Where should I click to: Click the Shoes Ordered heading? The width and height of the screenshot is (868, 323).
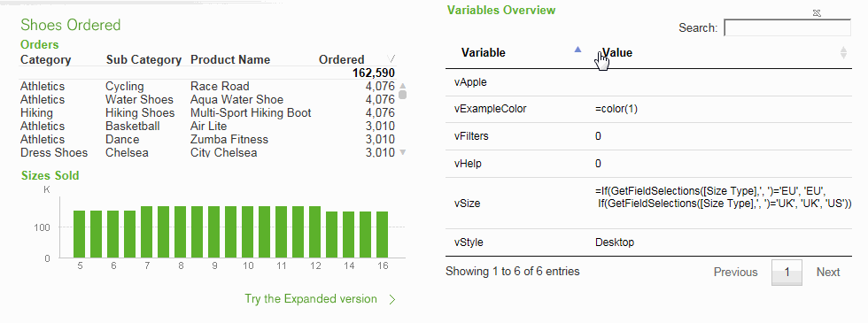(x=70, y=25)
